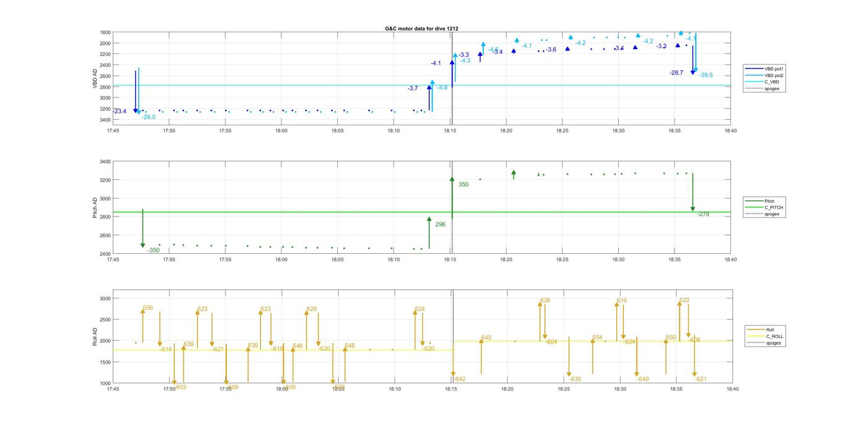This screenshot has width=868, height=430.
Task: Click the '1800' tick on VBD AD axis
Action: [x=105, y=32]
